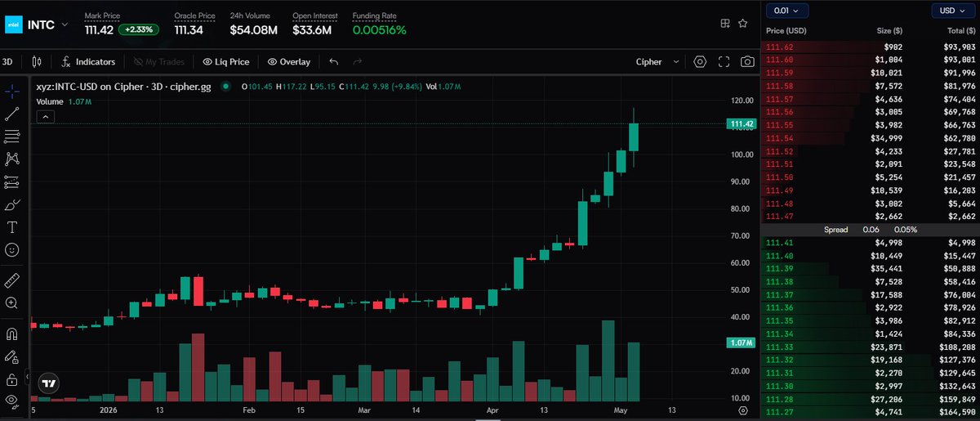Image resolution: width=980 pixels, height=421 pixels.
Task: Open time axis settings gear icon
Action: click(x=742, y=410)
